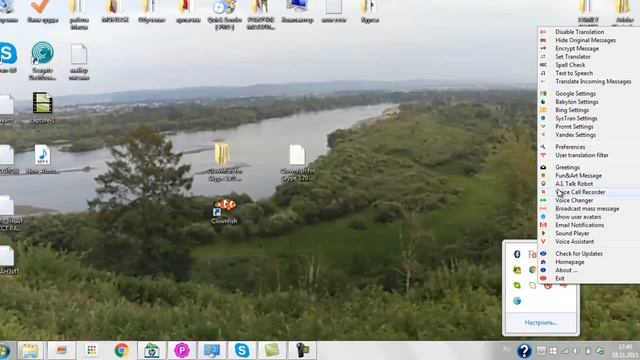
Task: Open File Explorer from taskbar
Action: [x=30, y=351]
